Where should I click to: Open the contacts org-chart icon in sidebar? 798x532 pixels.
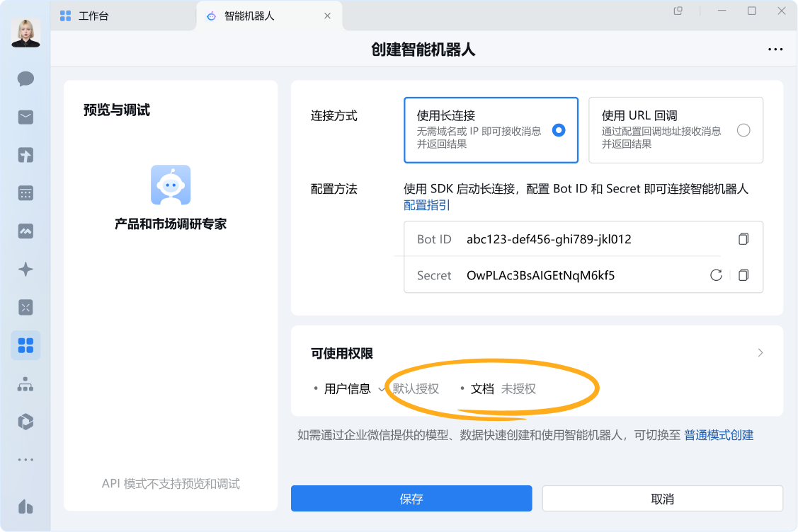25,383
